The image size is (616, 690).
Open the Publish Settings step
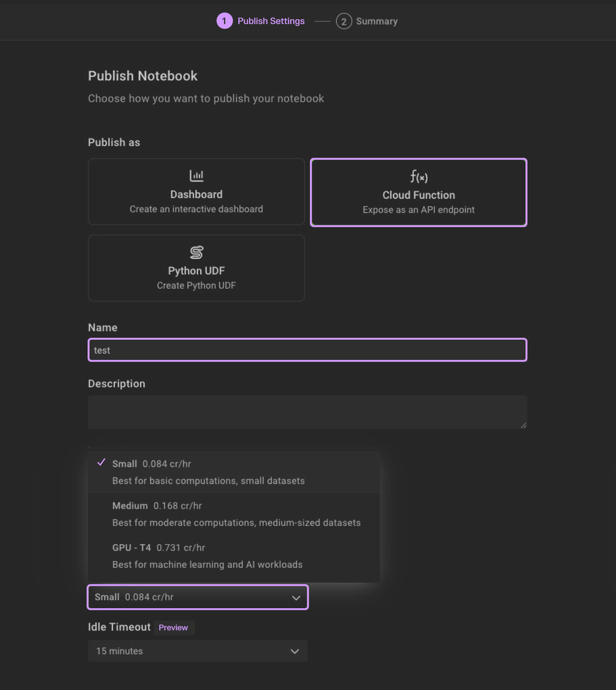point(271,21)
